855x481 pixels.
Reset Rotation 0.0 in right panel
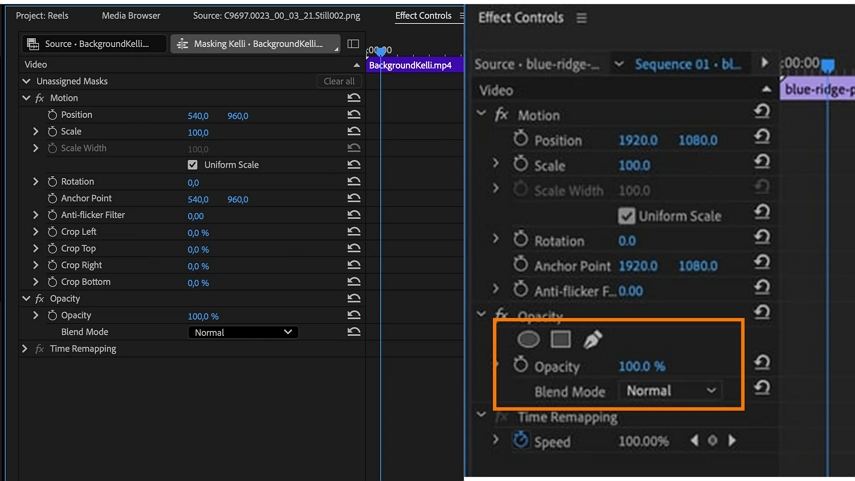(762, 237)
